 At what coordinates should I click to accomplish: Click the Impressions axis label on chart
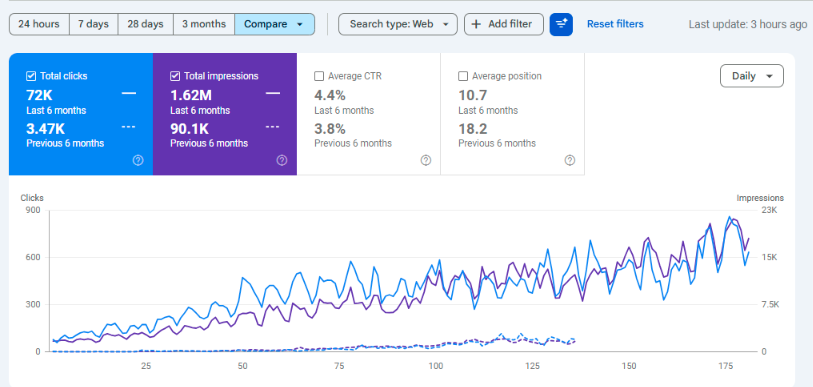click(760, 198)
